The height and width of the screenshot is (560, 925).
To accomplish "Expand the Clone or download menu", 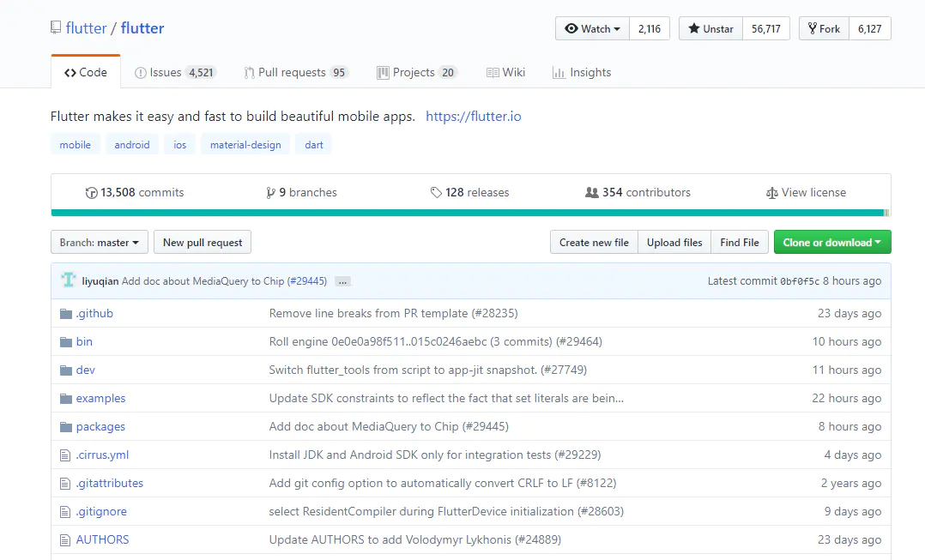I will tap(831, 243).
